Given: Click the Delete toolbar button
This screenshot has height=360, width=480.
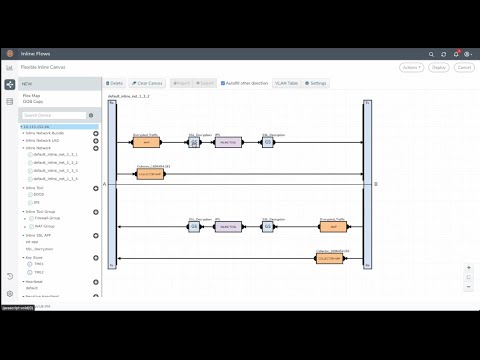Looking at the screenshot, I should (114, 83).
